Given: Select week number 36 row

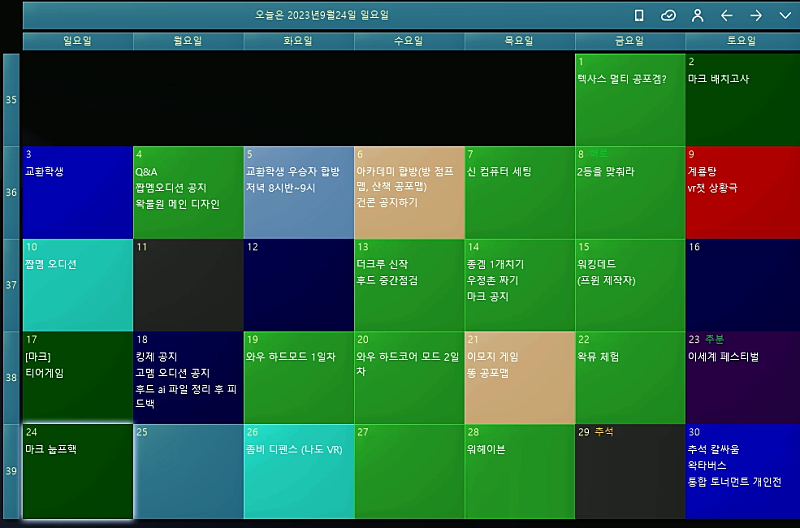Looking at the screenshot, I should pos(11,192).
